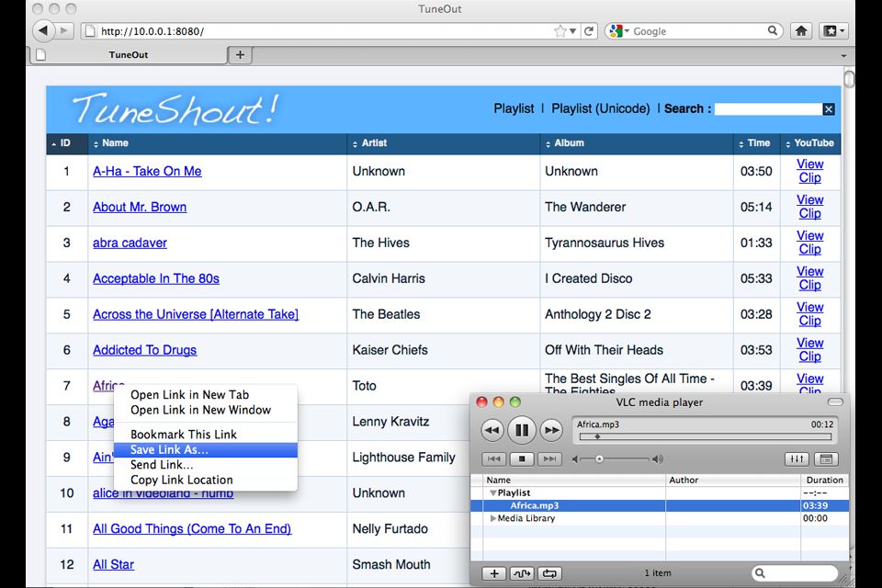Click the Kaiser Chiefs artist cell
Image resolution: width=882 pixels, height=588 pixels.
[443, 350]
